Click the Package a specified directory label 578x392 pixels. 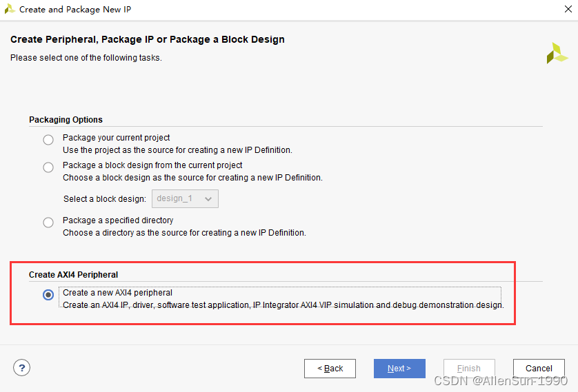118,220
